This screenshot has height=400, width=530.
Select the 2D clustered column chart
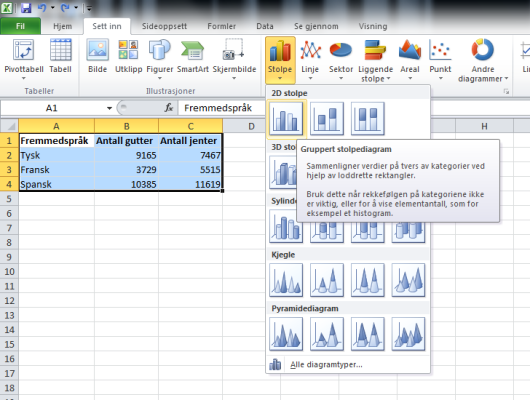click(286, 119)
